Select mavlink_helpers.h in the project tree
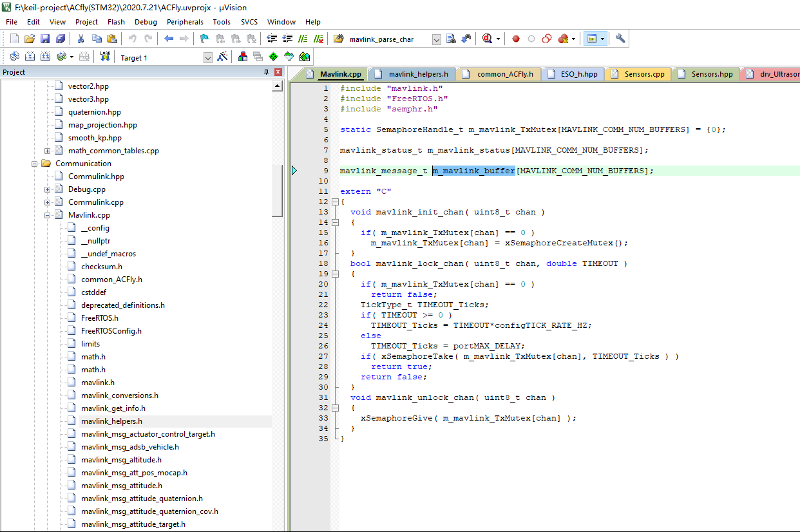 coord(111,421)
